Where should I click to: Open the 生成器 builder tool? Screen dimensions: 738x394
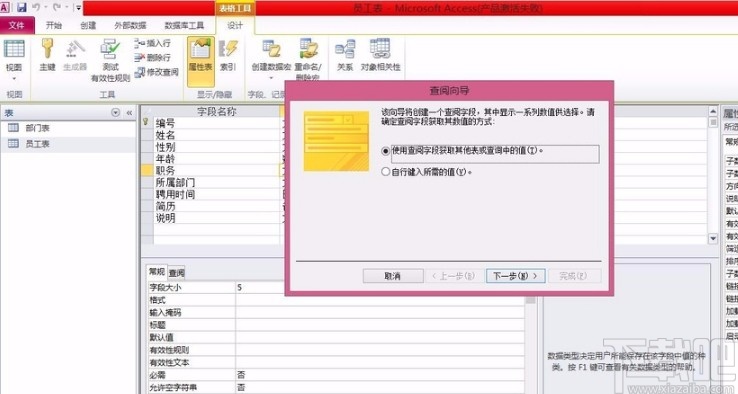(x=75, y=55)
